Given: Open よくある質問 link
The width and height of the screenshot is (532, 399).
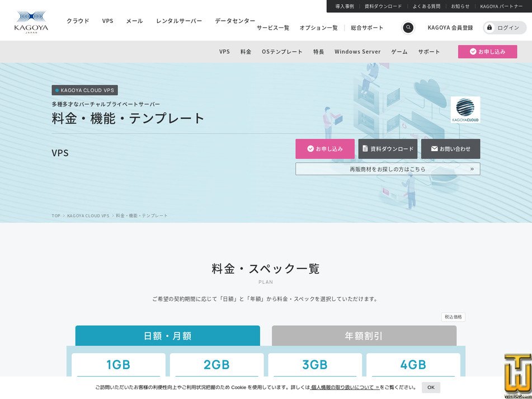Looking at the screenshot, I should click(x=426, y=6).
